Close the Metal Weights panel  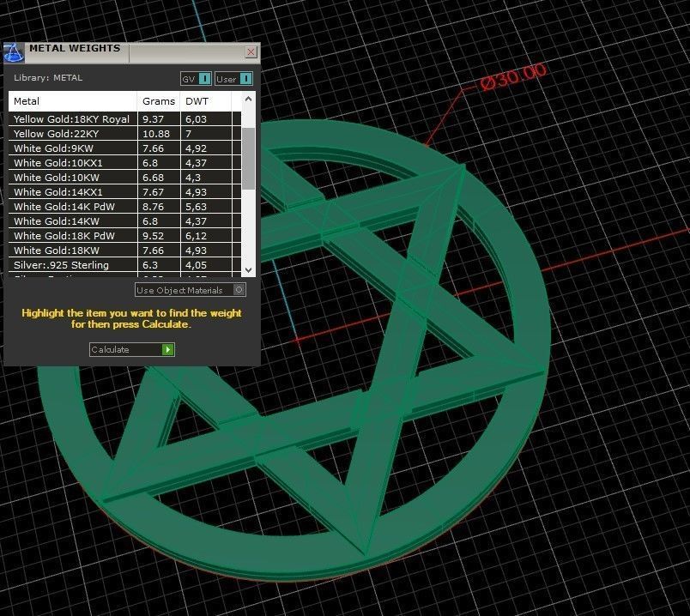point(251,52)
